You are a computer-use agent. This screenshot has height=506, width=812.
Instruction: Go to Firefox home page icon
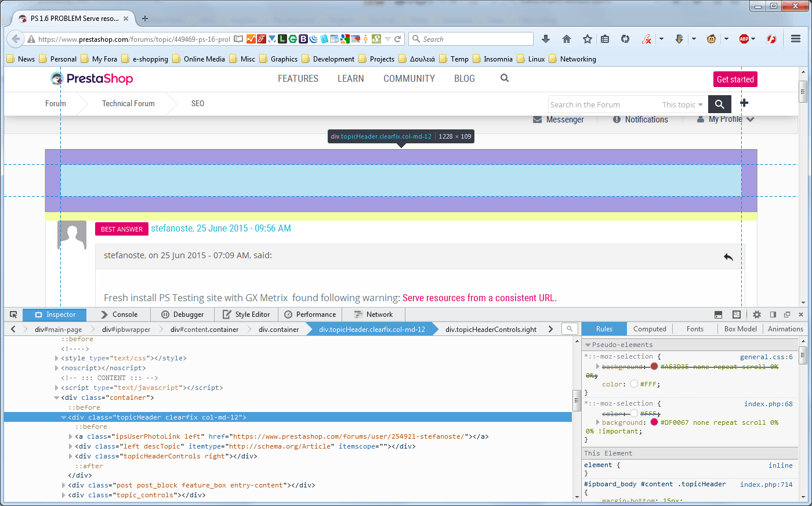click(x=567, y=39)
